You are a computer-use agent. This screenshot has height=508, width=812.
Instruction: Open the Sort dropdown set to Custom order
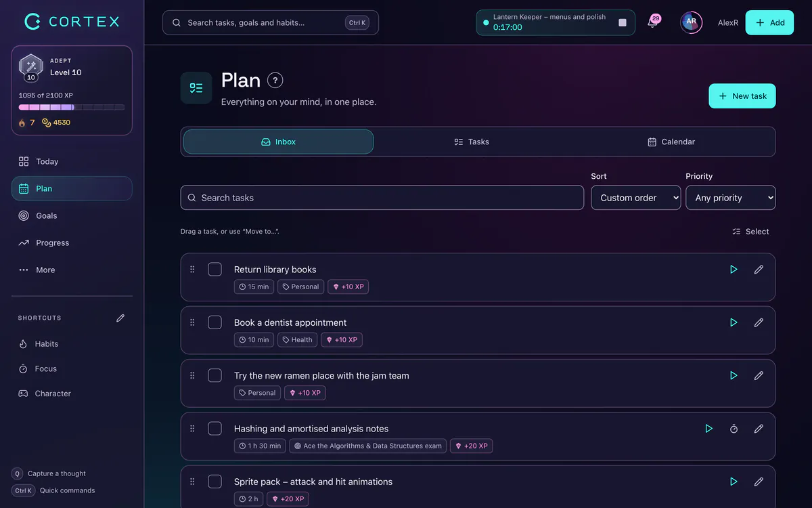point(636,198)
